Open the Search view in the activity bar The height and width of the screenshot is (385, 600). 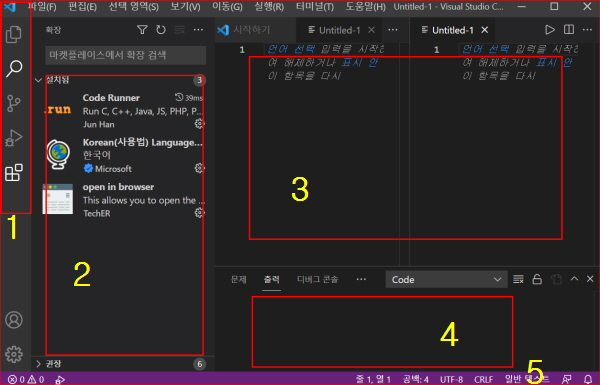14,69
